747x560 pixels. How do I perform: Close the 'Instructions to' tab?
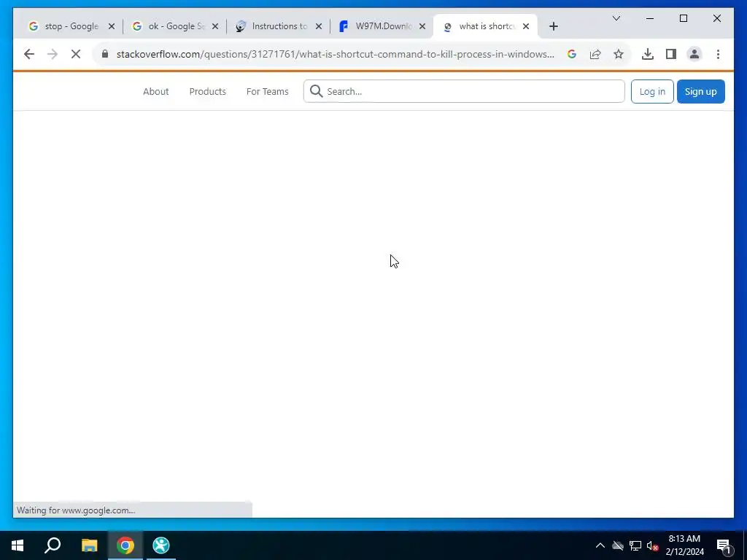[319, 27]
